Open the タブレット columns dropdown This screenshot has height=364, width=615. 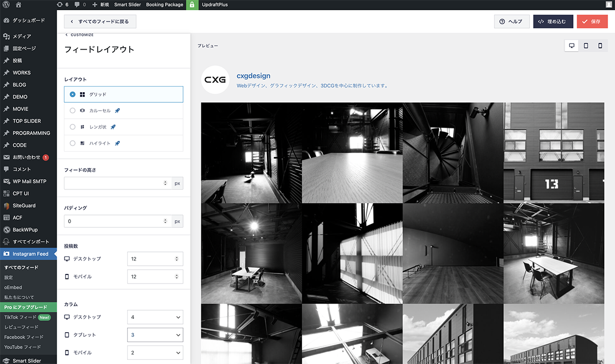[x=155, y=335]
